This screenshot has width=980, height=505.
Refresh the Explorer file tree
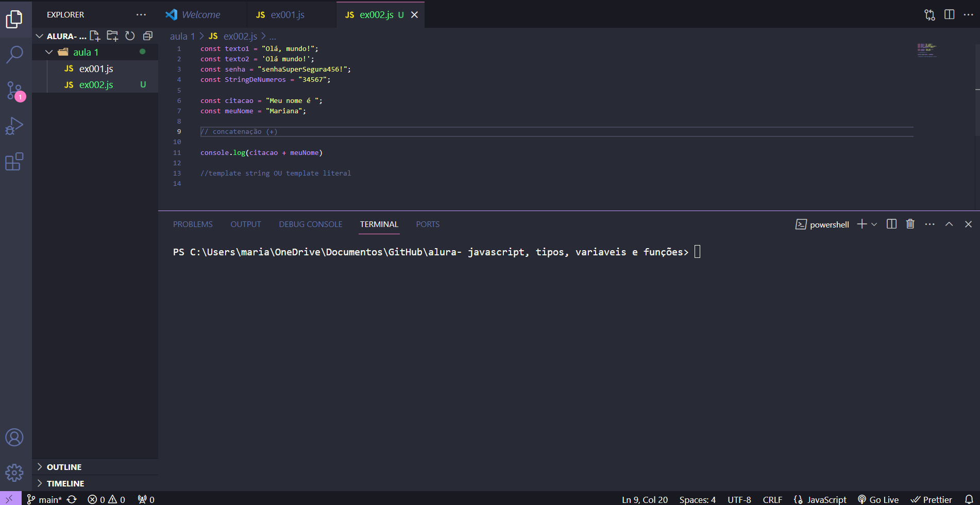(130, 36)
